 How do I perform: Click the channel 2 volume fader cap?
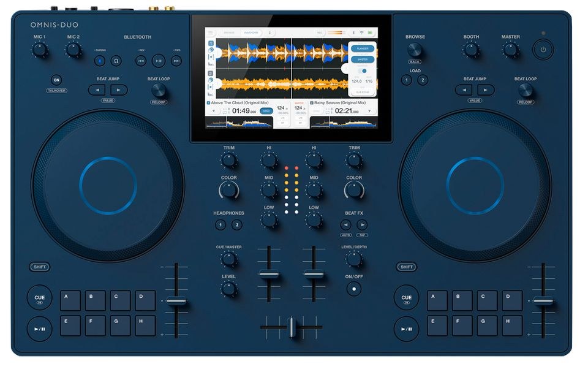point(314,275)
